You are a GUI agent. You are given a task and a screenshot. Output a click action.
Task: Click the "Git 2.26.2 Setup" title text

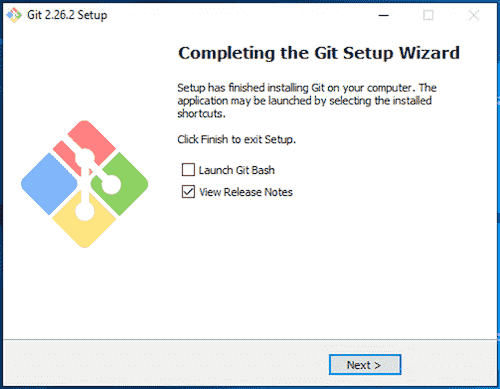[67, 15]
